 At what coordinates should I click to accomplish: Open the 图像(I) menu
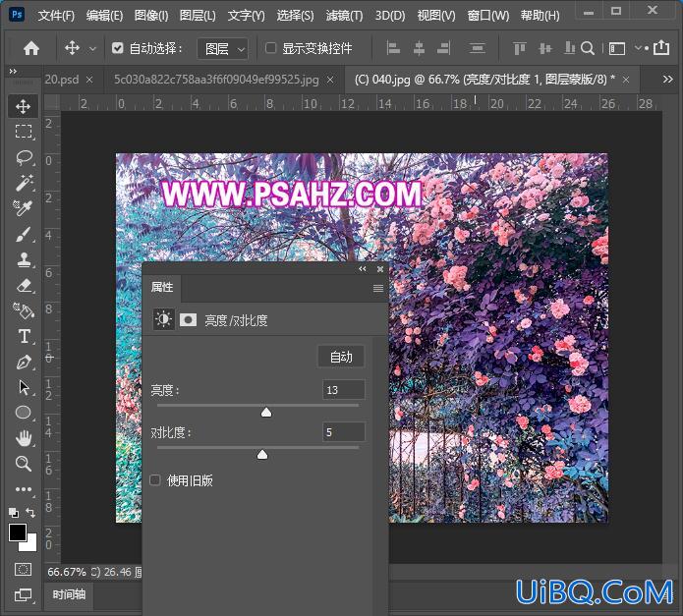click(x=151, y=16)
